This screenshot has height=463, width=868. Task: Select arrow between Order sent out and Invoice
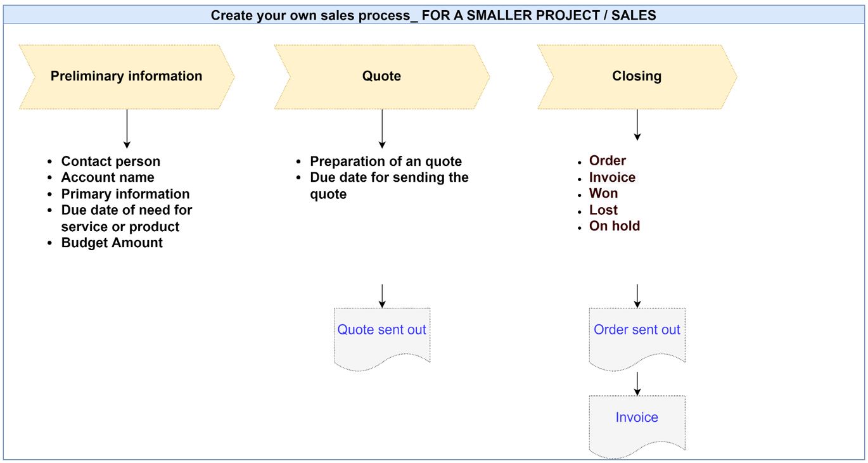tap(637, 383)
